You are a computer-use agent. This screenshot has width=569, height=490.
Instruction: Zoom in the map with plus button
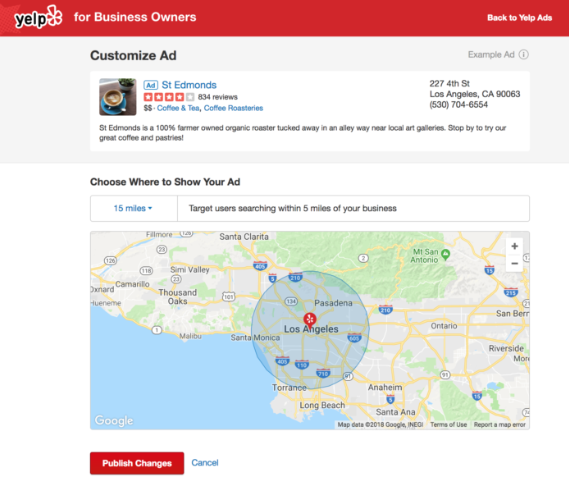coord(514,246)
